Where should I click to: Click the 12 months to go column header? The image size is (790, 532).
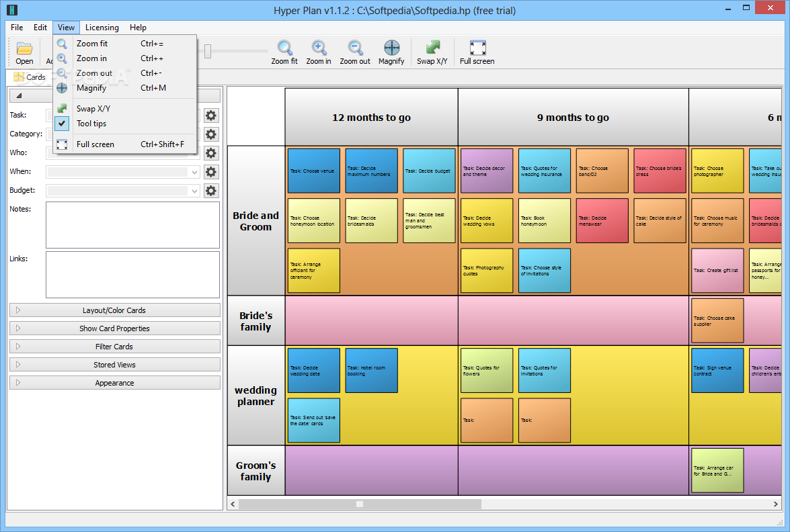(371, 118)
